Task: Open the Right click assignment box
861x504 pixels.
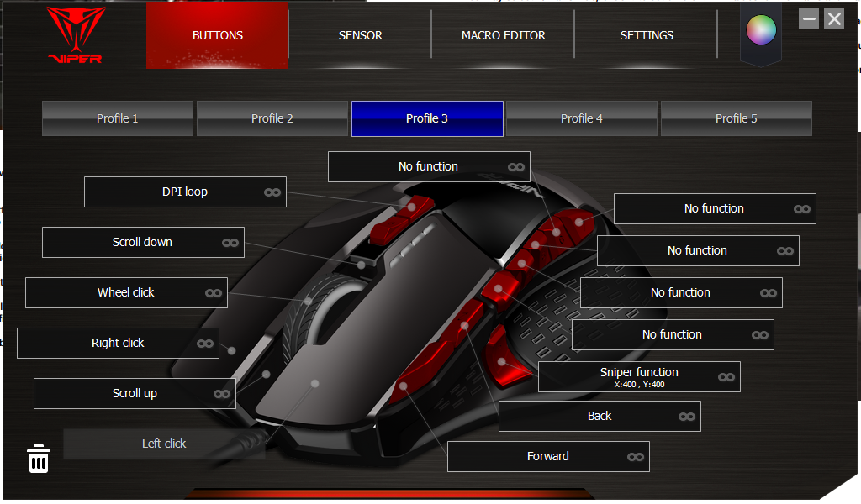Action: point(118,343)
